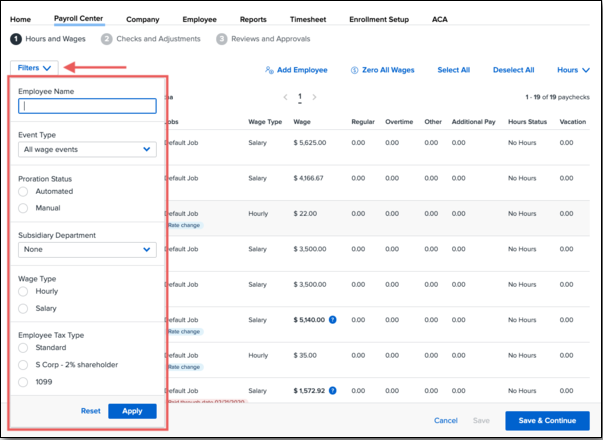This screenshot has height=440, width=603.
Task: Go to next page arrow
Action: tap(314, 97)
